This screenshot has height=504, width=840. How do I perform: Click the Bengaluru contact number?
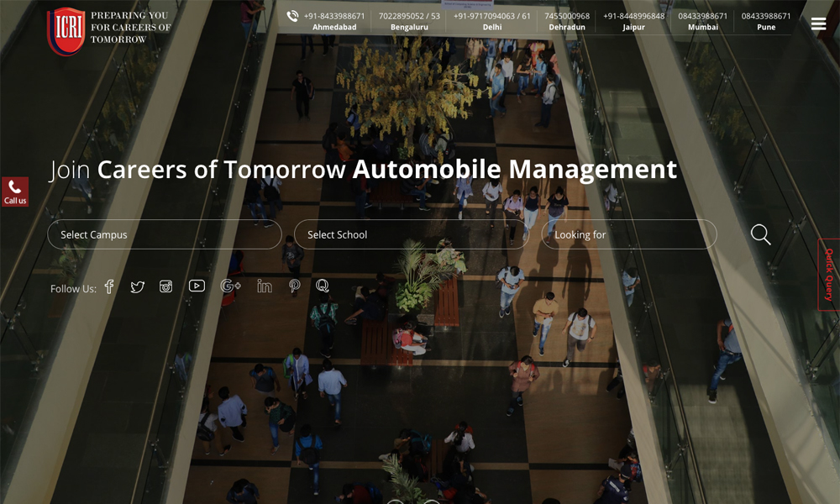coord(409,16)
